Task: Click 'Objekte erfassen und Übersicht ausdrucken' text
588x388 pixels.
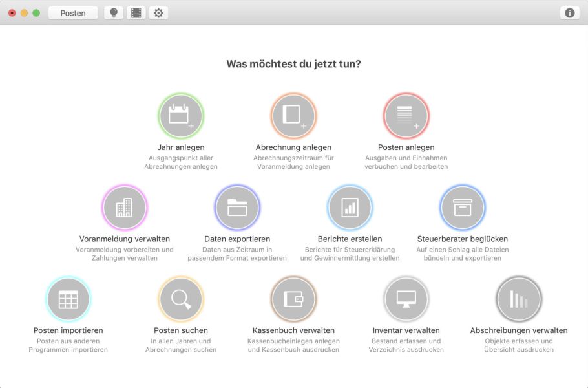Action: [x=519, y=345]
